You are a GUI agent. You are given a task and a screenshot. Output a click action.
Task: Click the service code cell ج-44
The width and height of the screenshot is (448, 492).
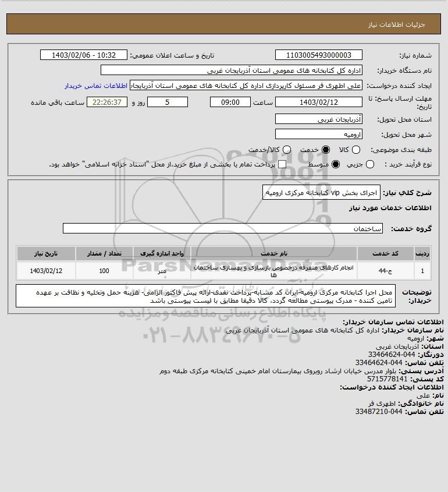pyautogui.click(x=385, y=271)
